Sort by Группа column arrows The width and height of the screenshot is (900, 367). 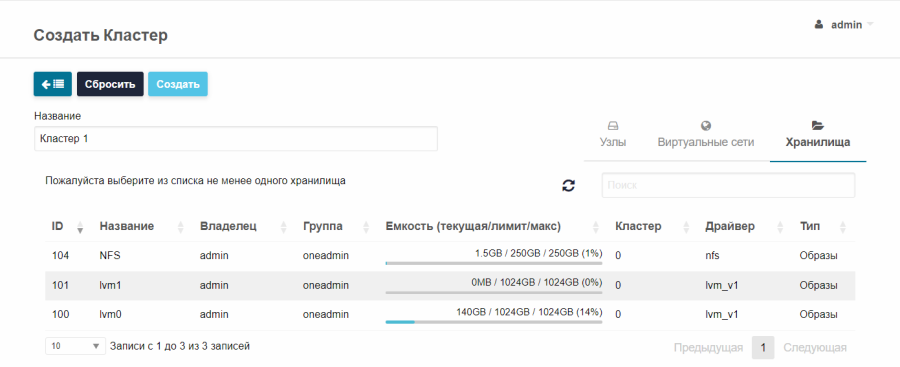(x=366, y=227)
